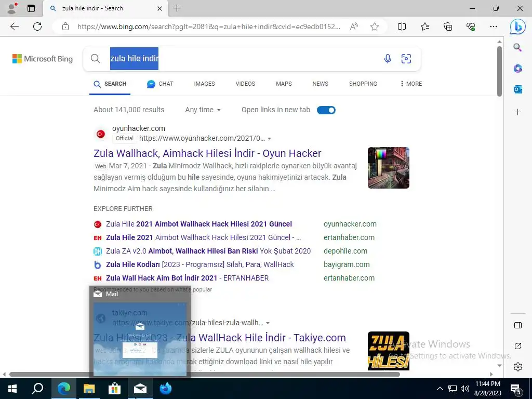Open Mail app from taskbar
532x399 pixels.
(x=140, y=389)
